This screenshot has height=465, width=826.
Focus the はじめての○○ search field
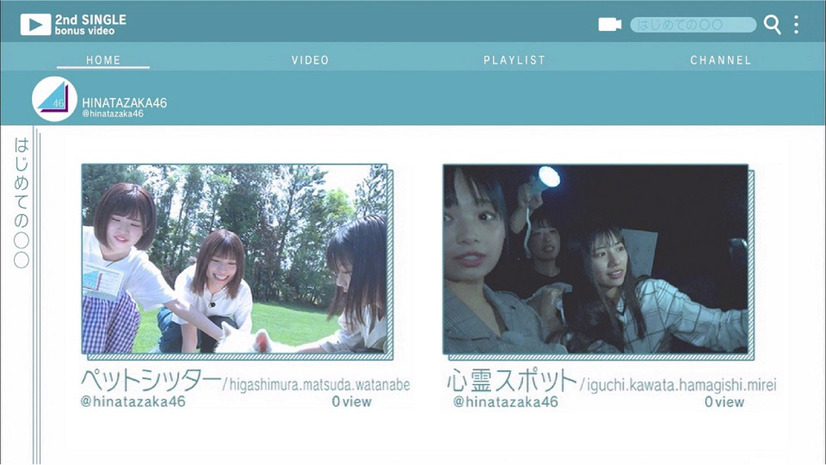(x=692, y=25)
